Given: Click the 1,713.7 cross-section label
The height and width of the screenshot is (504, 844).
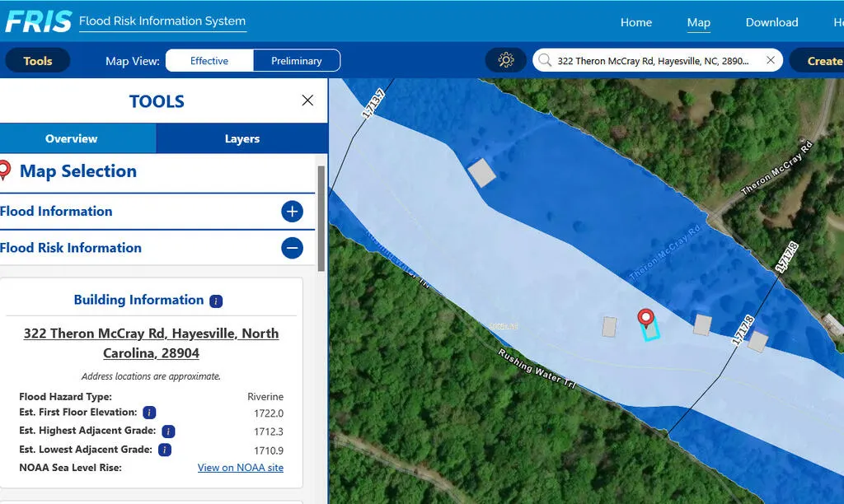Looking at the screenshot, I should pyautogui.click(x=373, y=104).
